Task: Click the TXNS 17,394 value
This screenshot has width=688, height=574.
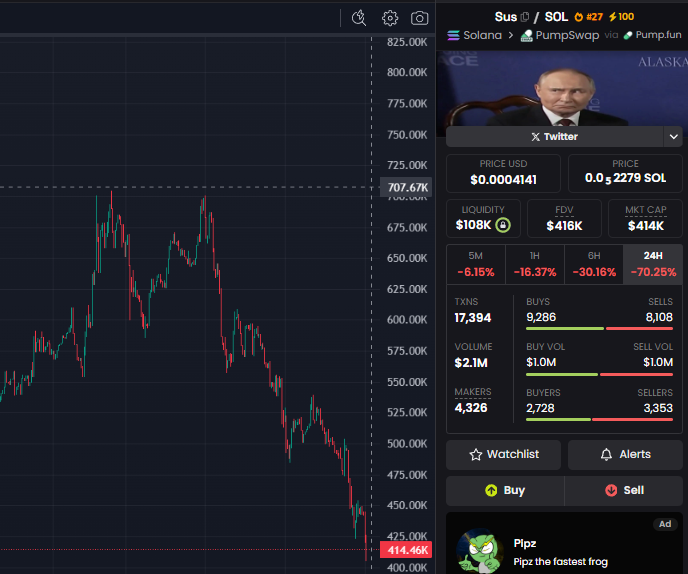Action: [473, 318]
